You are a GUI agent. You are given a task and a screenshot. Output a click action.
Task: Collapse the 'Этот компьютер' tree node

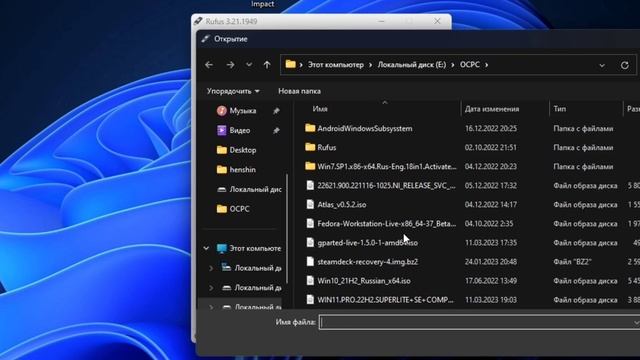207,248
